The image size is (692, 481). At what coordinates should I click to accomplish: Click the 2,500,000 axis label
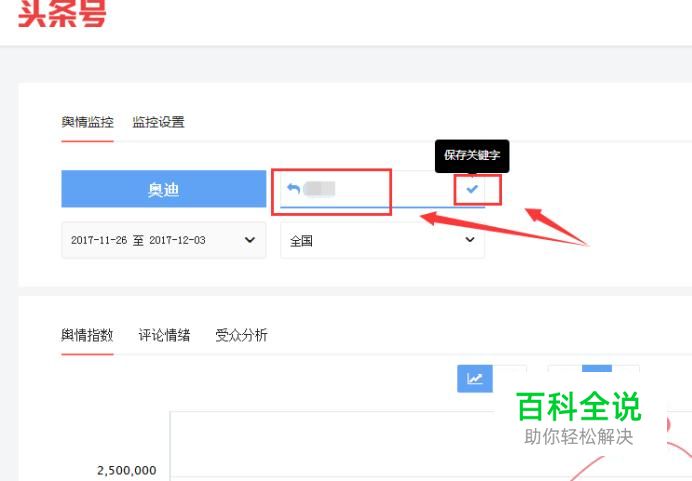coord(127,470)
